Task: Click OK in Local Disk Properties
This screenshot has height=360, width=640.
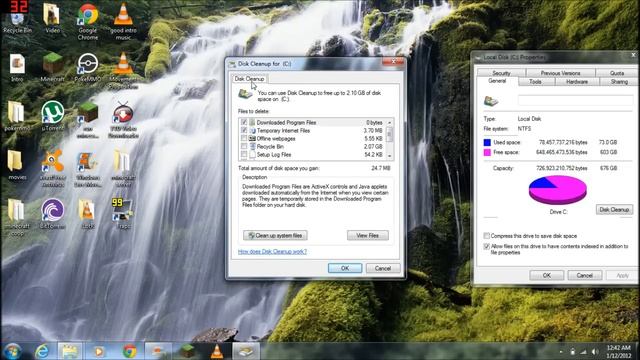Action: click(x=547, y=276)
